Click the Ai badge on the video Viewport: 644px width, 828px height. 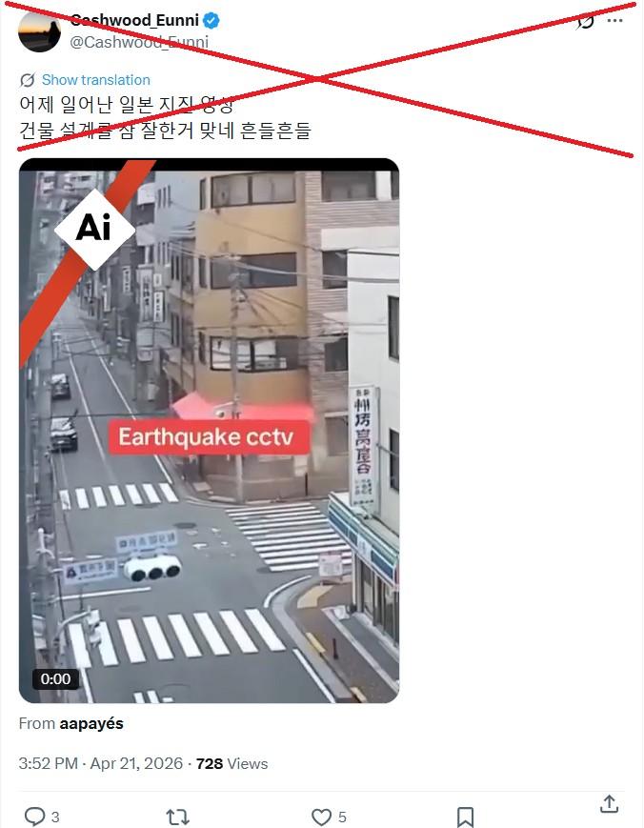(x=94, y=228)
